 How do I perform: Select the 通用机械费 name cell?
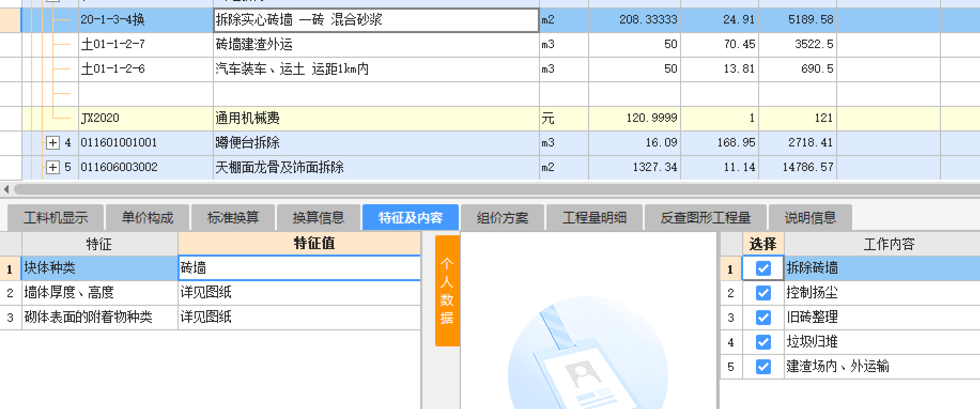tap(376, 118)
